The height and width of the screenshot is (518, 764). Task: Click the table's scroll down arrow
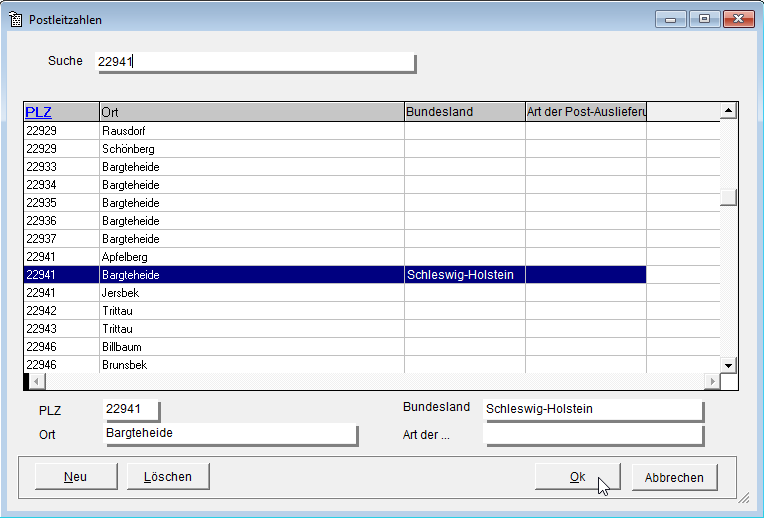728,365
